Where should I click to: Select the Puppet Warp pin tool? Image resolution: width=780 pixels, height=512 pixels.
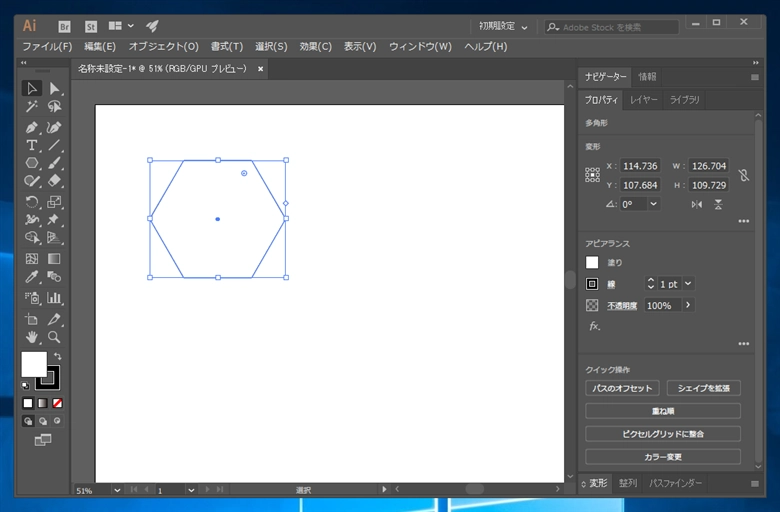point(54,220)
